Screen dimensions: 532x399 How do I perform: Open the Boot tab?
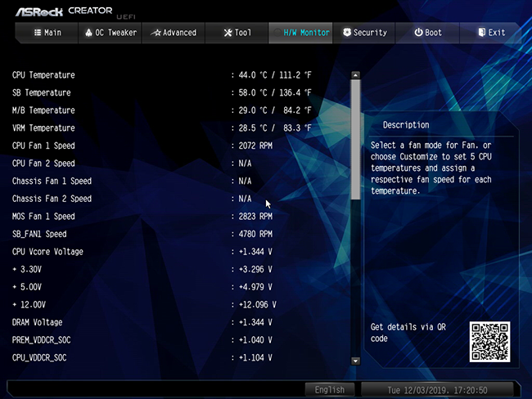click(427, 33)
